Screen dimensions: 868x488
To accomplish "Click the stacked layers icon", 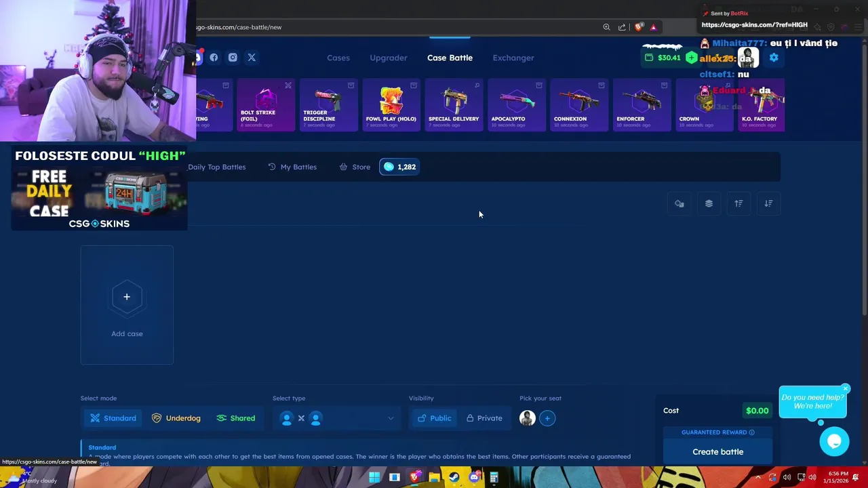I will coord(709,203).
